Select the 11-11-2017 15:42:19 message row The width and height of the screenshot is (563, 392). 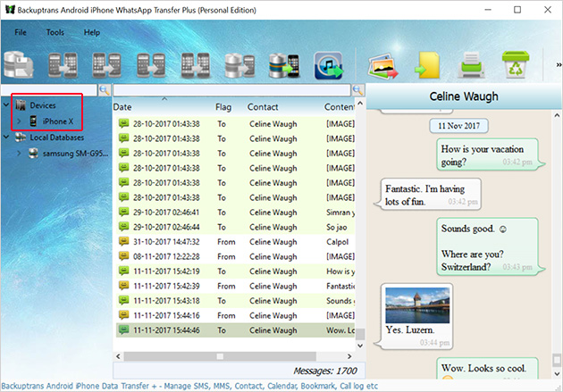pos(236,271)
